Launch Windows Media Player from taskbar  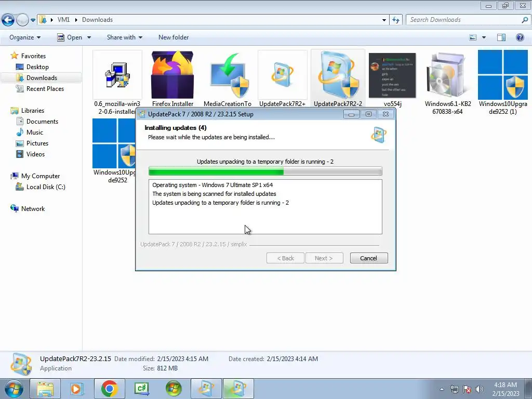pyautogui.click(x=77, y=389)
